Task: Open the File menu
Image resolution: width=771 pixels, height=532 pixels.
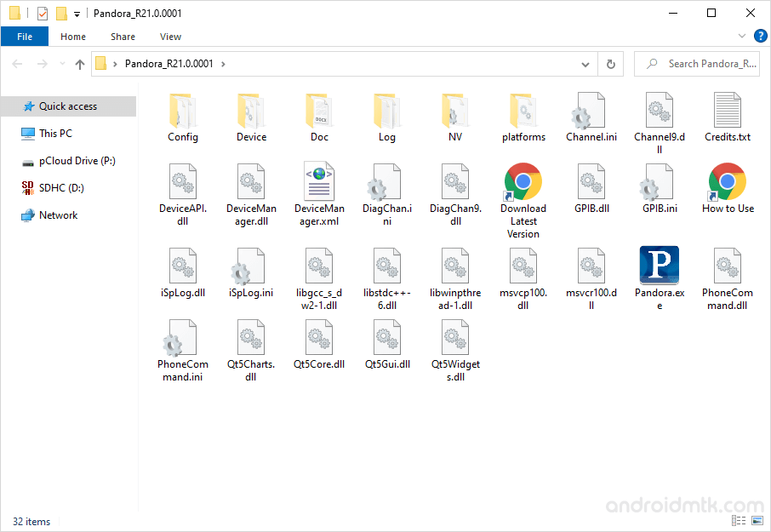Action: pyautogui.click(x=25, y=37)
